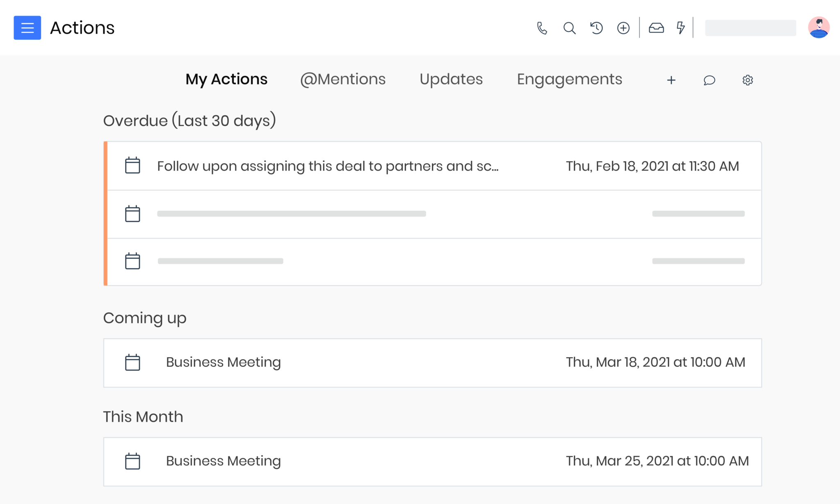Open the Updates tab
840x504 pixels.
click(x=451, y=79)
